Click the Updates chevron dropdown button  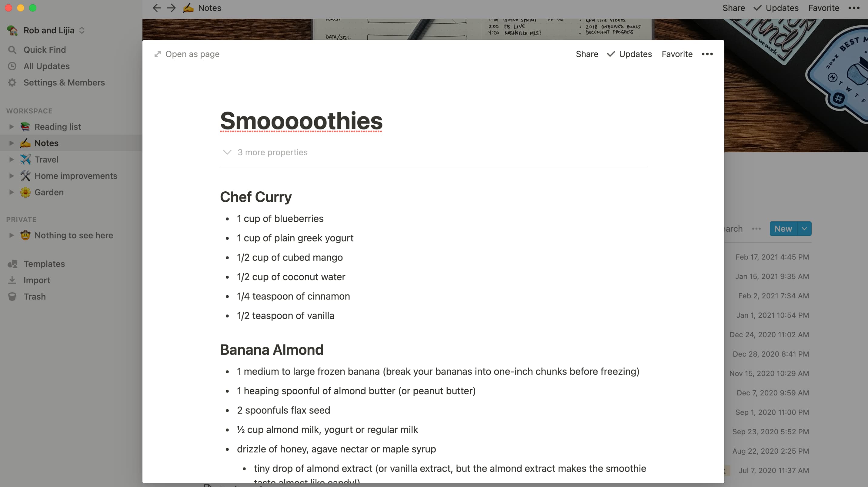click(x=610, y=54)
